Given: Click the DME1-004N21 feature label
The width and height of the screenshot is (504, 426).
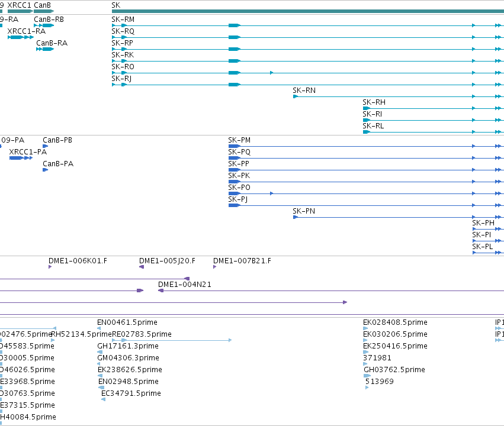Looking at the screenshot, I should [x=185, y=285].
